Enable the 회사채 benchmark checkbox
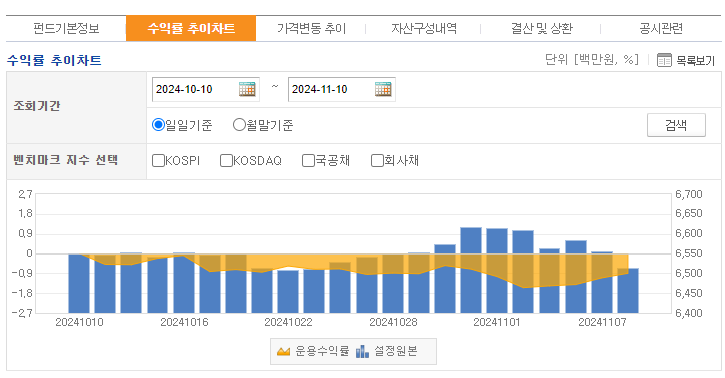 pos(377,160)
